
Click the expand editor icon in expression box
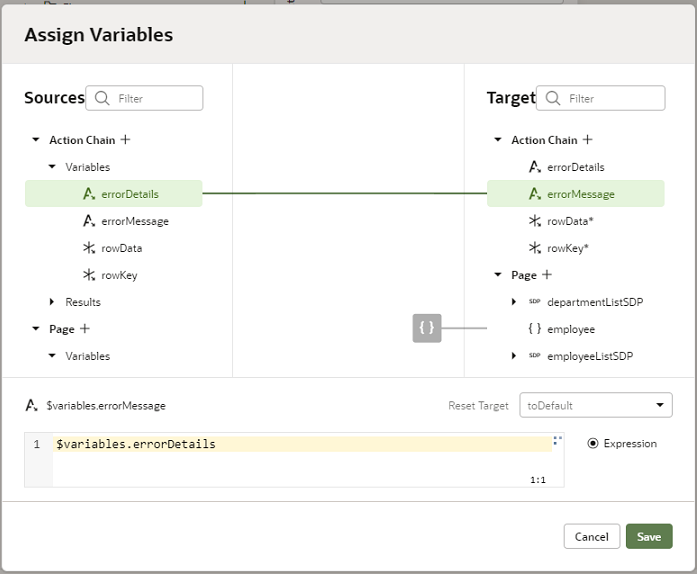(x=557, y=440)
